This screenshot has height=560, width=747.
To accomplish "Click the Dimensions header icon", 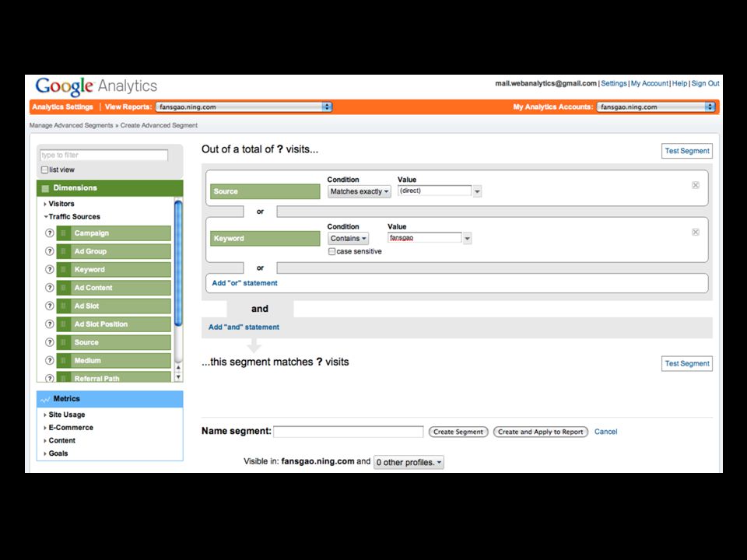I will coord(45,188).
